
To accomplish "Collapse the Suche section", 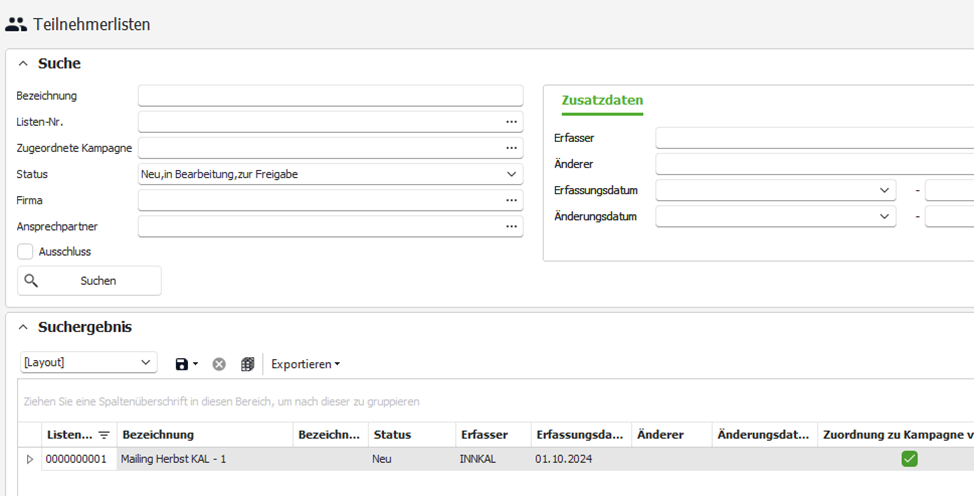I will point(23,64).
